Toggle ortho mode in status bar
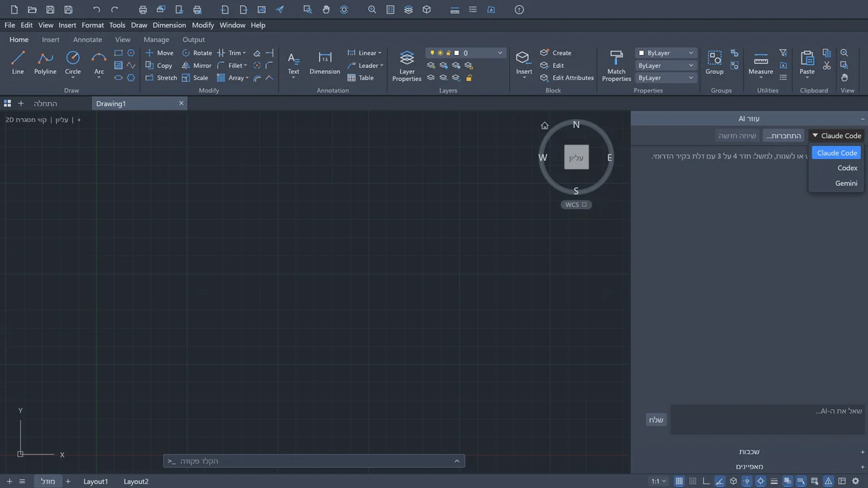This screenshot has height=488, width=868. coord(707,481)
